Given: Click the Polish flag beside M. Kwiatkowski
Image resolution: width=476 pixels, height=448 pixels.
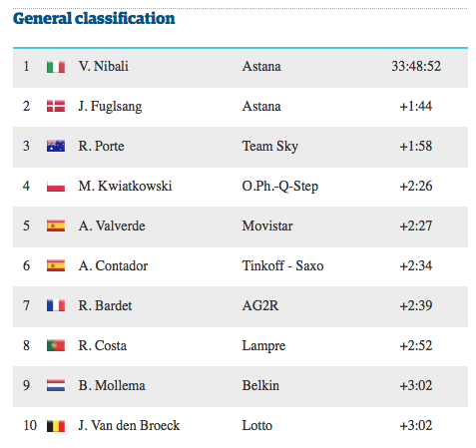Looking at the screenshot, I should pyautogui.click(x=56, y=186).
